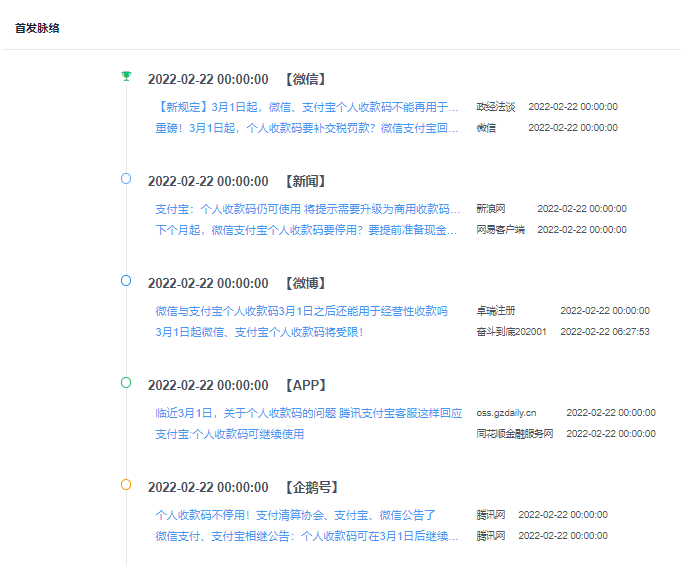Viewport: 681px width, 566px height.
Task: Open the 重磅！3月1日起 article about 补交税罚款
Action: (x=306, y=128)
